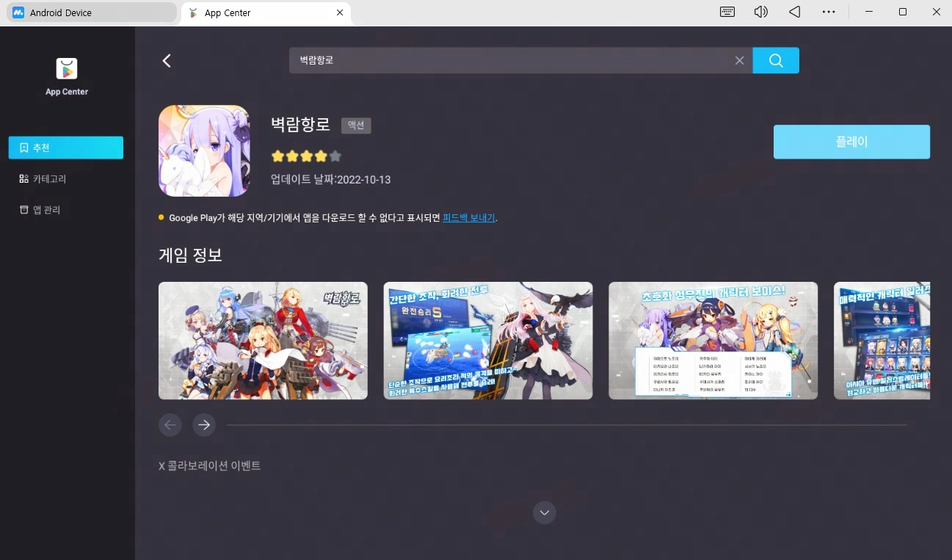Open the first 벽람항로 screenshot thumbnail

[x=263, y=340]
